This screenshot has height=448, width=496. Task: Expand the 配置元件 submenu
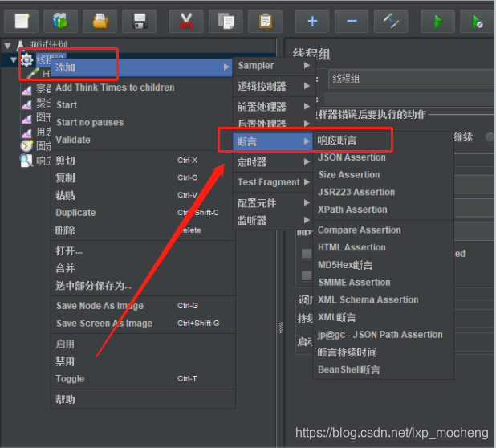point(274,203)
